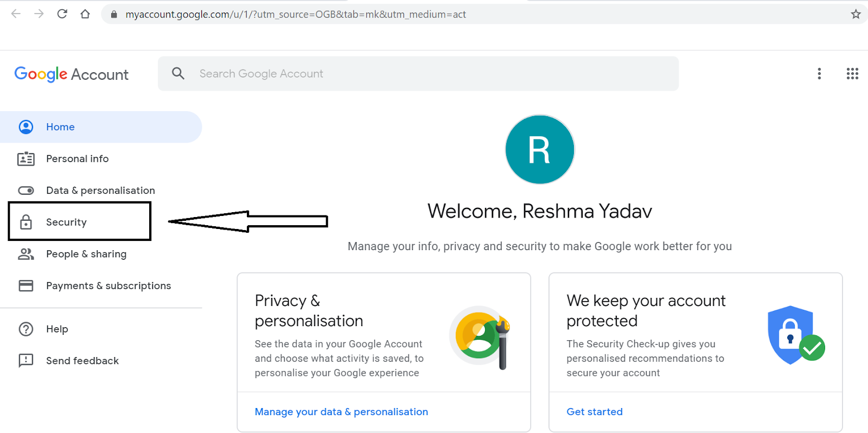868x433 pixels.
Task: Click the browser back arrow
Action: coord(16,14)
